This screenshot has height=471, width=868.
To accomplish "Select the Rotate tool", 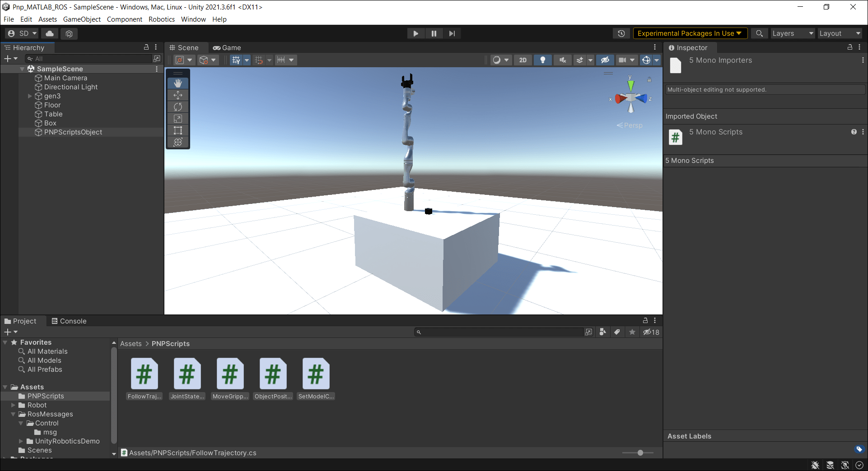I will point(178,107).
